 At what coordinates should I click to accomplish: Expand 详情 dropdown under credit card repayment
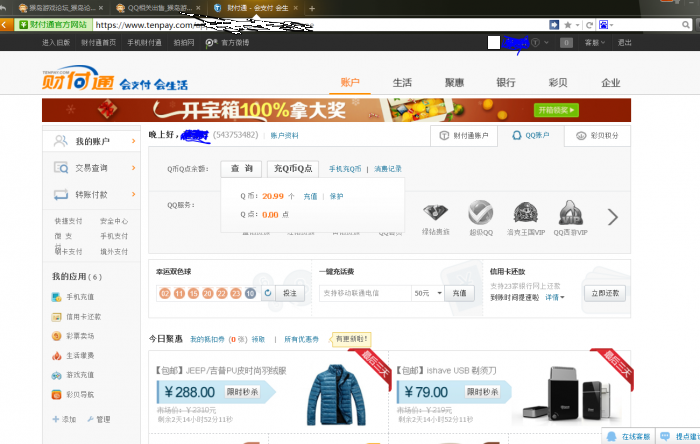point(555,297)
